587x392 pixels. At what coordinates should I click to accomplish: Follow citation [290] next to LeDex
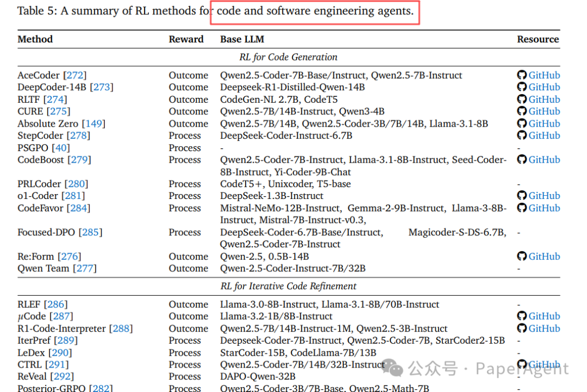click(x=60, y=353)
